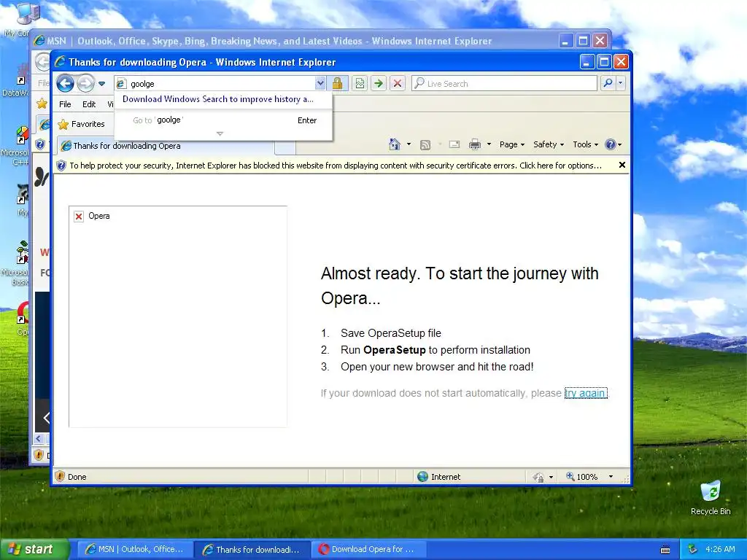Click the Live Search magnifier button
Screen dimensions: 747x560
pos(608,83)
